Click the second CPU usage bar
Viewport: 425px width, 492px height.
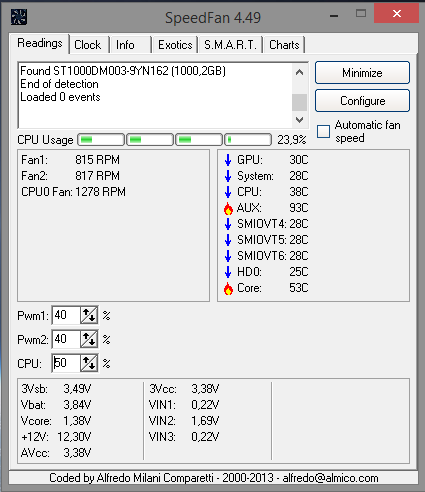tap(150, 140)
